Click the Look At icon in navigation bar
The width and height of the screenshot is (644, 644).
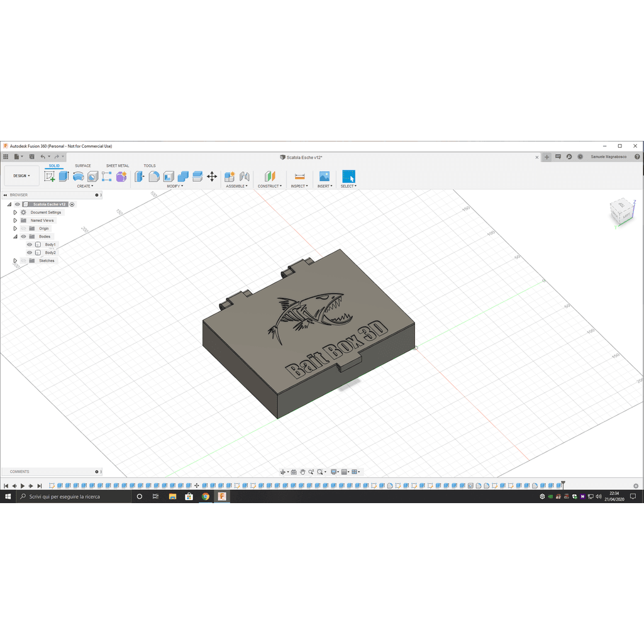[x=294, y=472]
